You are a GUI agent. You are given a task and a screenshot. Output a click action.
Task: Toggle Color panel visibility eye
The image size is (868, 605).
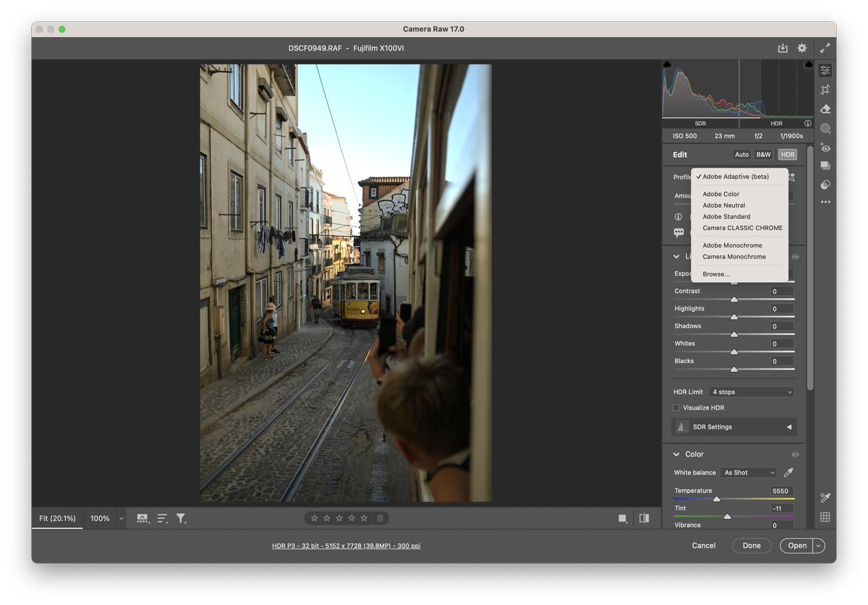click(x=795, y=454)
